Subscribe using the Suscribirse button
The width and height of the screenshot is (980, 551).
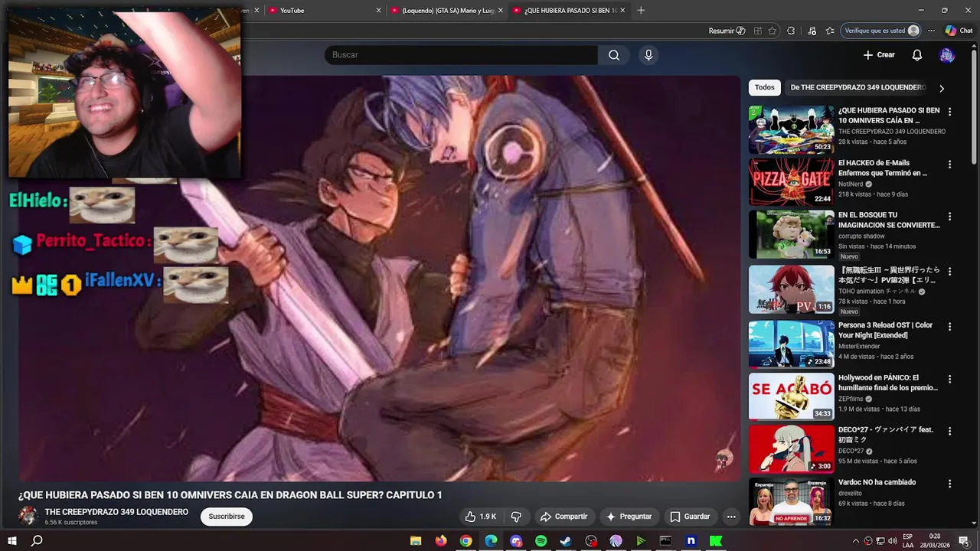point(227,517)
